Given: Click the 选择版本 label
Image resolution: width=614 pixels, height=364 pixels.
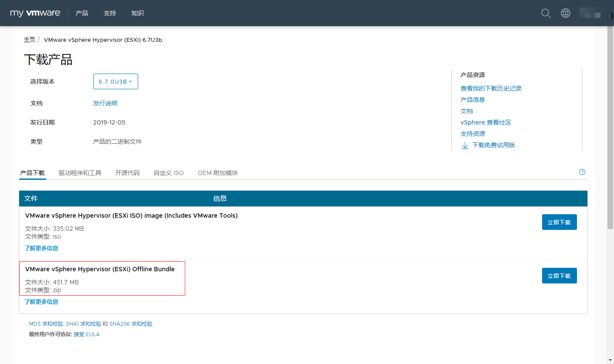Looking at the screenshot, I should pos(43,81).
